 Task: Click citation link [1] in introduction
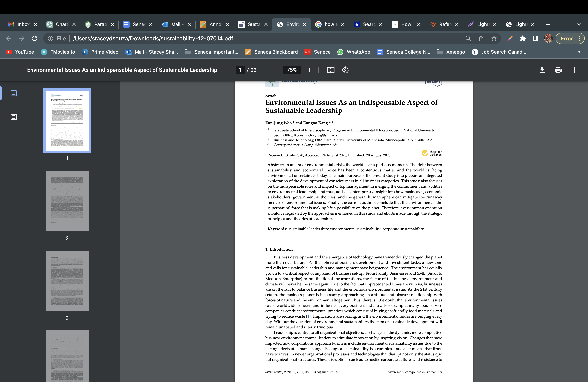(308, 316)
